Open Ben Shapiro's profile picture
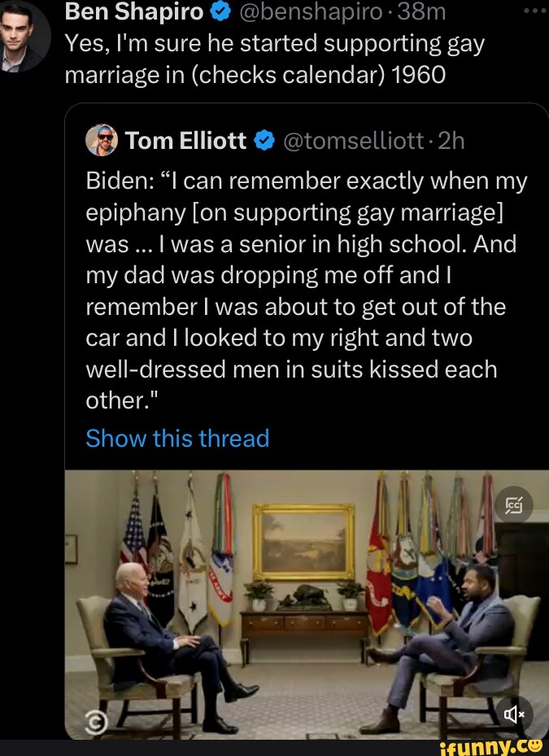Image resolution: width=549 pixels, height=756 pixels. (23, 36)
